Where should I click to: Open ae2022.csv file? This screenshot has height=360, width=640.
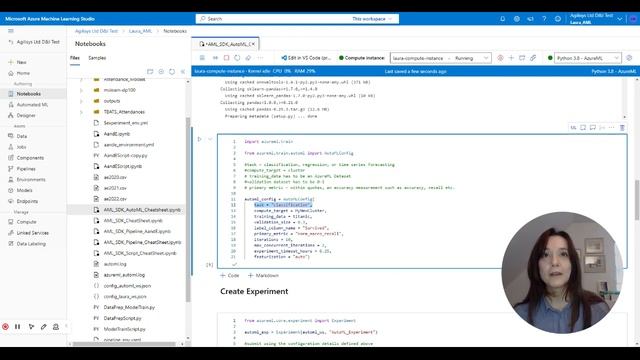pyautogui.click(x=115, y=199)
